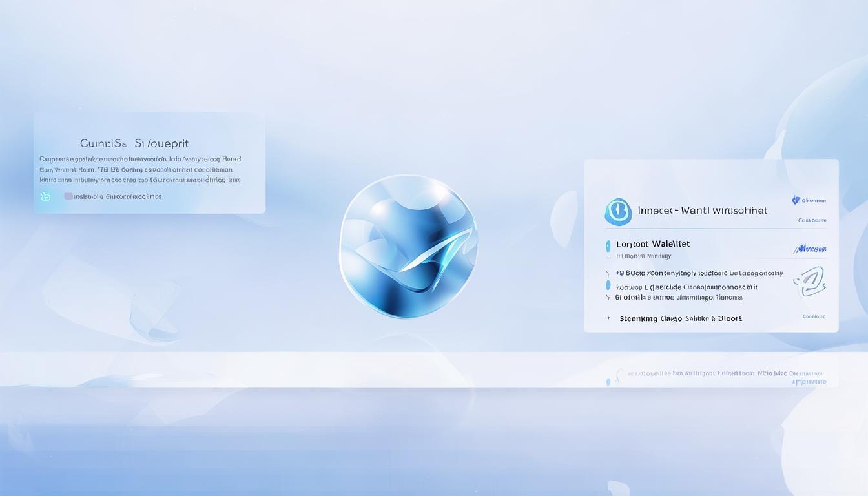Expand the 'Stcaniemg Clavgo' row chevron
This screenshot has height=496, width=868.
click(x=608, y=318)
